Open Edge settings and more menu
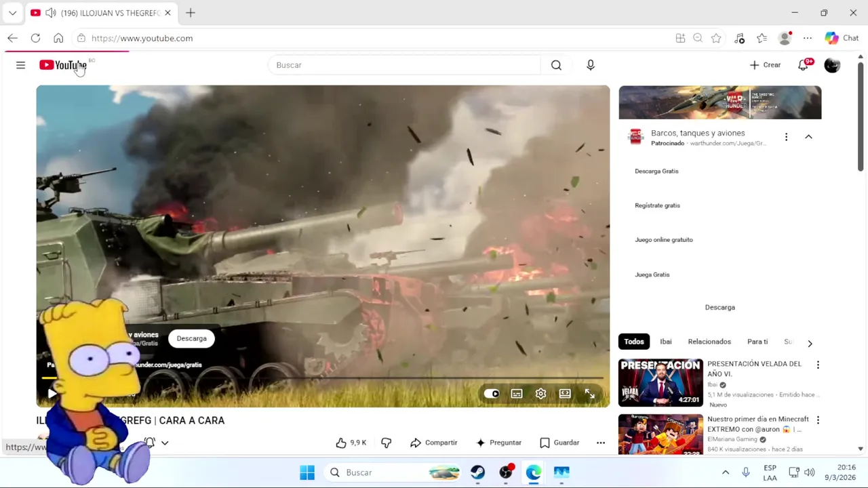The width and height of the screenshot is (868, 488). pos(808,38)
